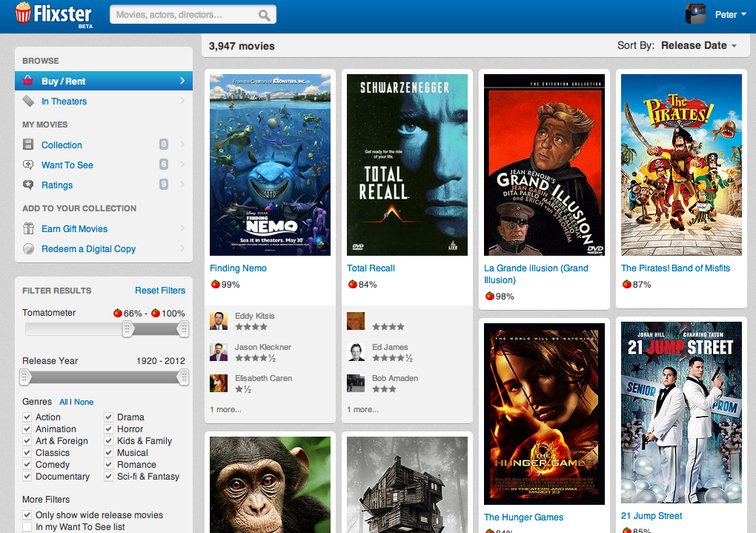Image resolution: width=756 pixels, height=533 pixels.
Task: Click Bob Amaden reviewer avatar
Action: (x=356, y=383)
